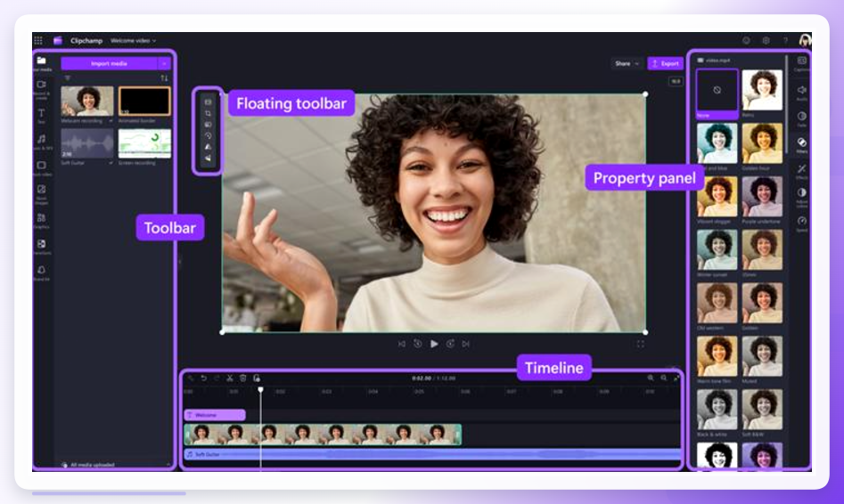Click the Export button
The width and height of the screenshot is (844, 504).
click(665, 63)
